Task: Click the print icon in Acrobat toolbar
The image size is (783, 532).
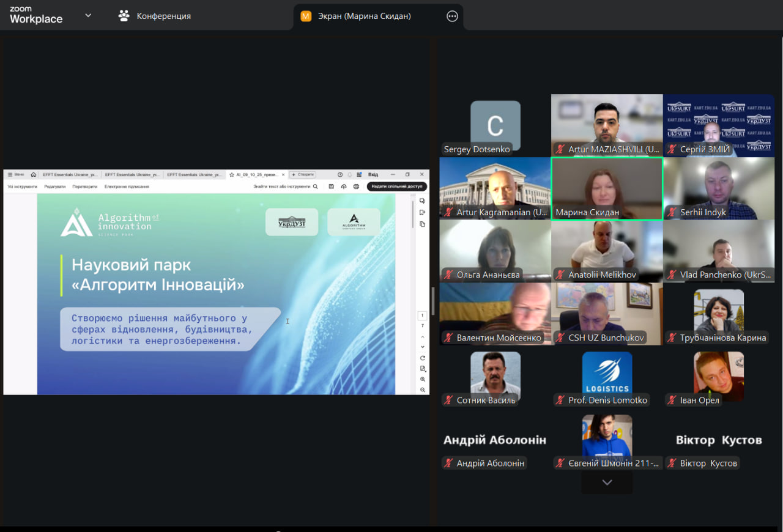Action: click(x=356, y=187)
